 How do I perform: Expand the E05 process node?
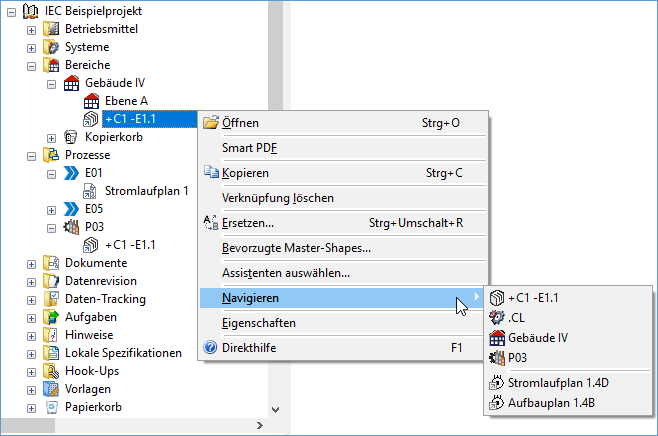[51, 209]
